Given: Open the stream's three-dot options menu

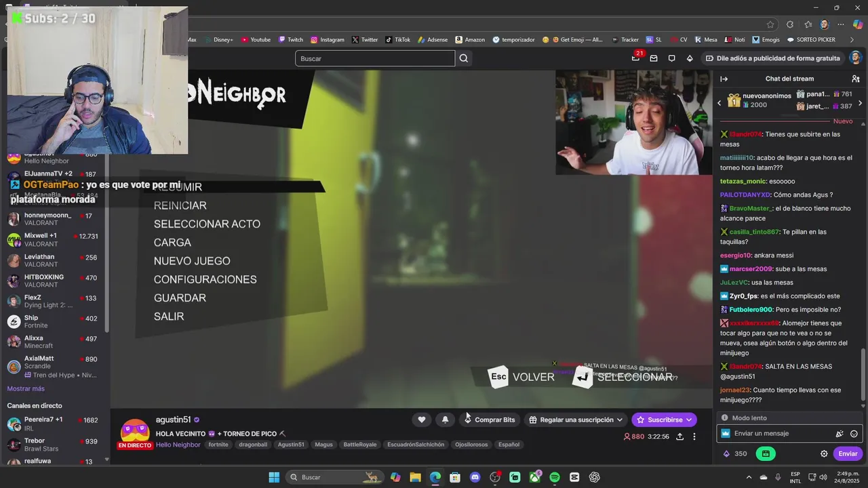Looking at the screenshot, I should pos(694,436).
